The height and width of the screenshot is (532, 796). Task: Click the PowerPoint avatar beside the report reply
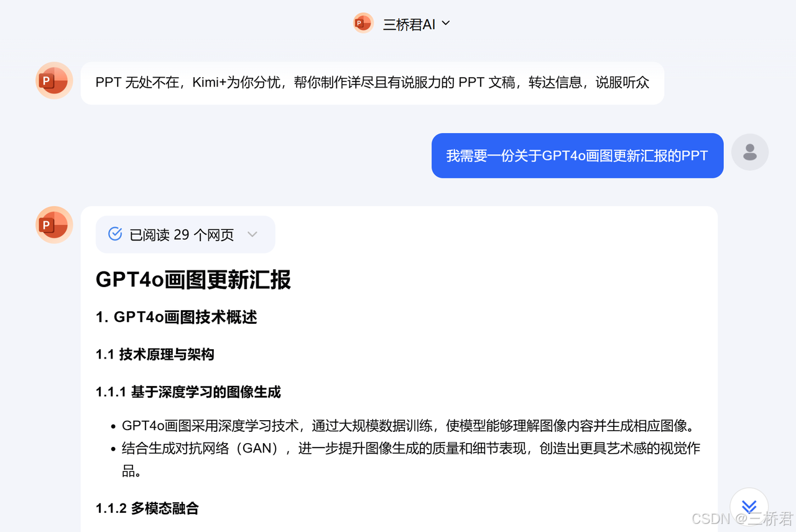click(x=54, y=224)
